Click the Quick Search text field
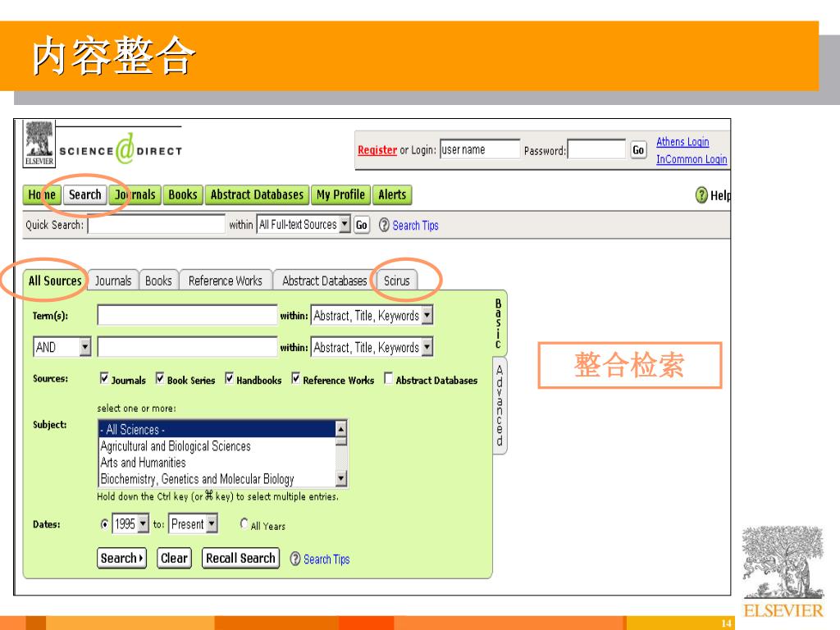The width and height of the screenshot is (840, 630). click(157, 224)
